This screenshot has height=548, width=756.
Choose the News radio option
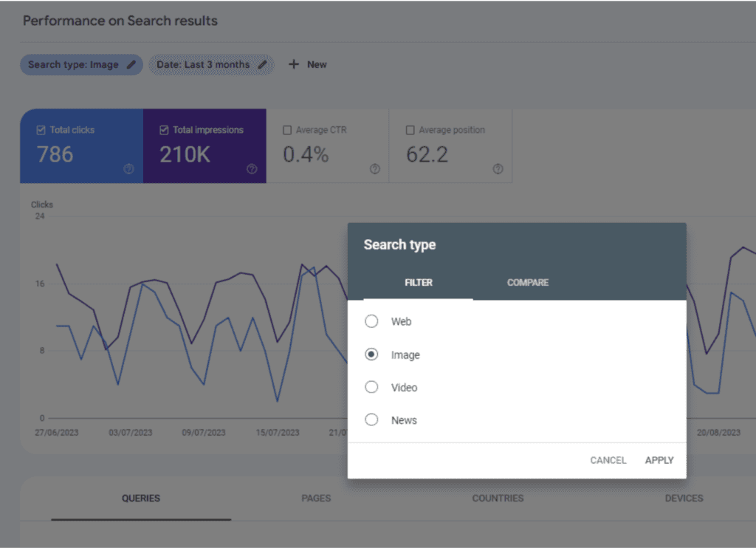pos(371,419)
